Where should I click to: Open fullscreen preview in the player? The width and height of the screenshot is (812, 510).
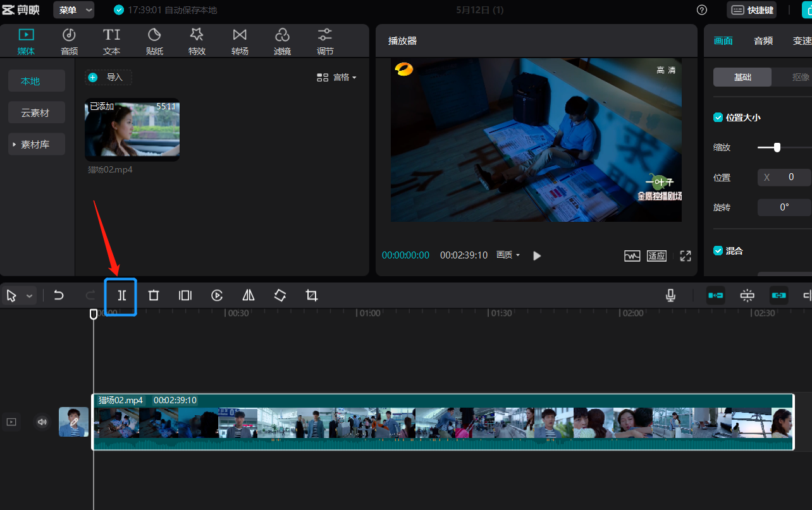[x=686, y=256]
